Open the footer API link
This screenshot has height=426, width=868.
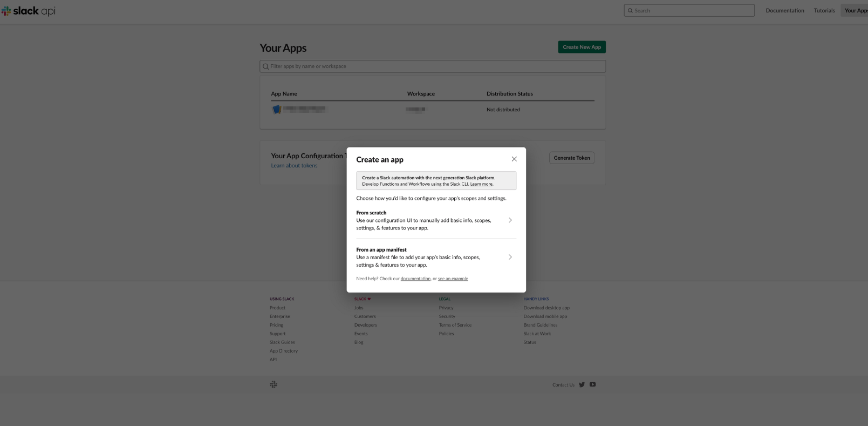(273, 360)
